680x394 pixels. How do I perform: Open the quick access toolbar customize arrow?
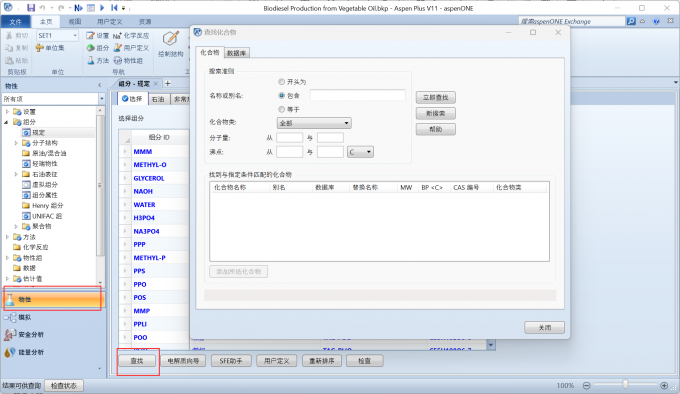(124, 8)
